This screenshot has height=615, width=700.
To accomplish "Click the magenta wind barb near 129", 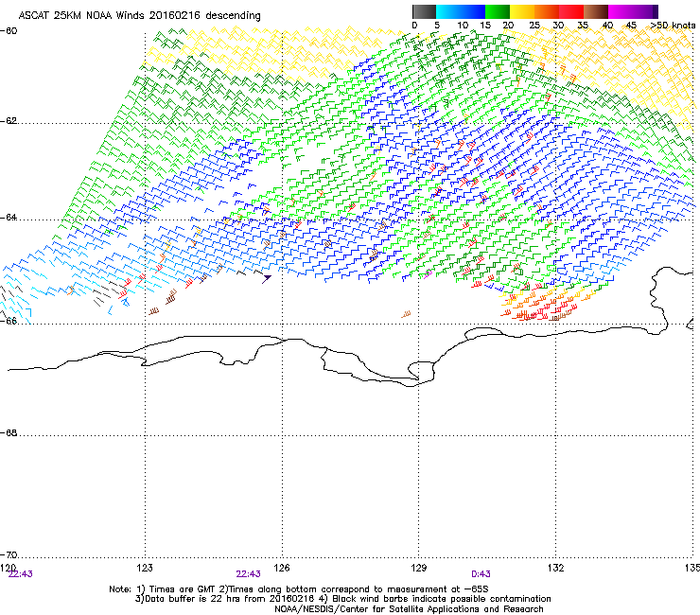I will coord(428,273).
